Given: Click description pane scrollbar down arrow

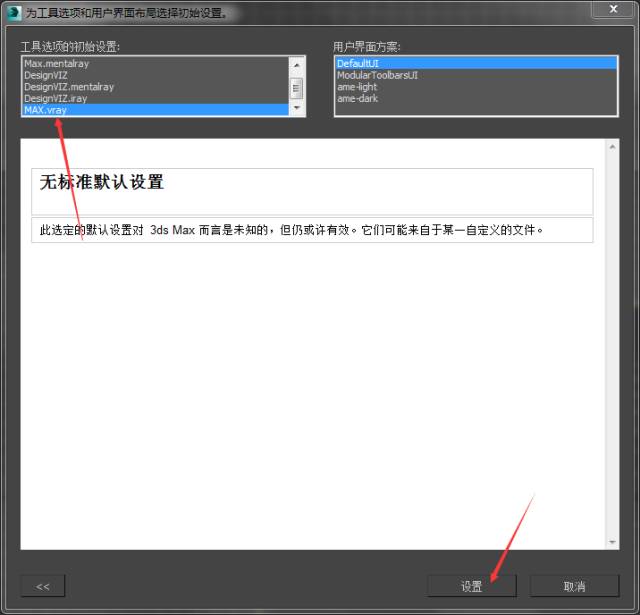Looking at the screenshot, I should pyautogui.click(x=612, y=542).
